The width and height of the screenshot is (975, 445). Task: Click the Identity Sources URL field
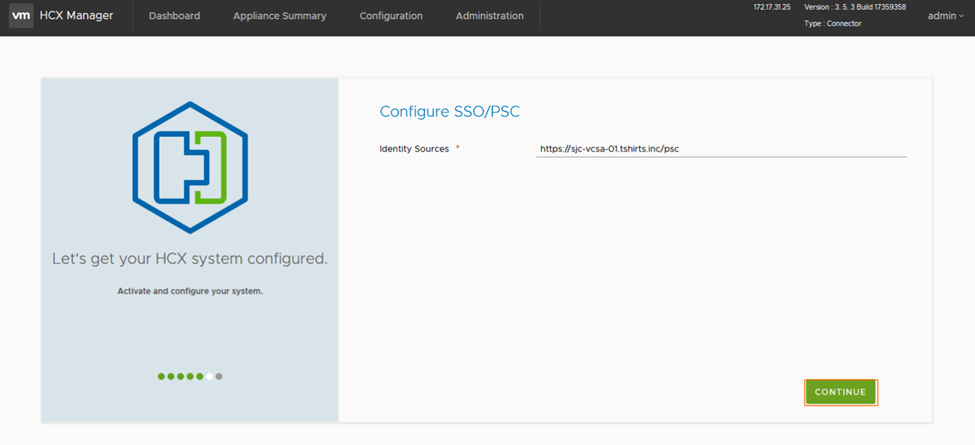tap(721, 149)
